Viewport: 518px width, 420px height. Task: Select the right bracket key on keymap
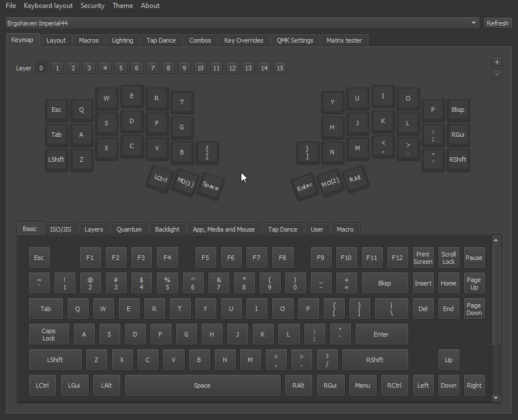click(307, 153)
